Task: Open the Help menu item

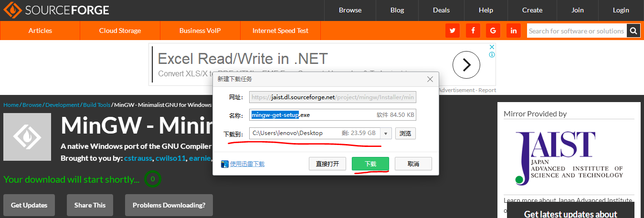Action: point(486,10)
